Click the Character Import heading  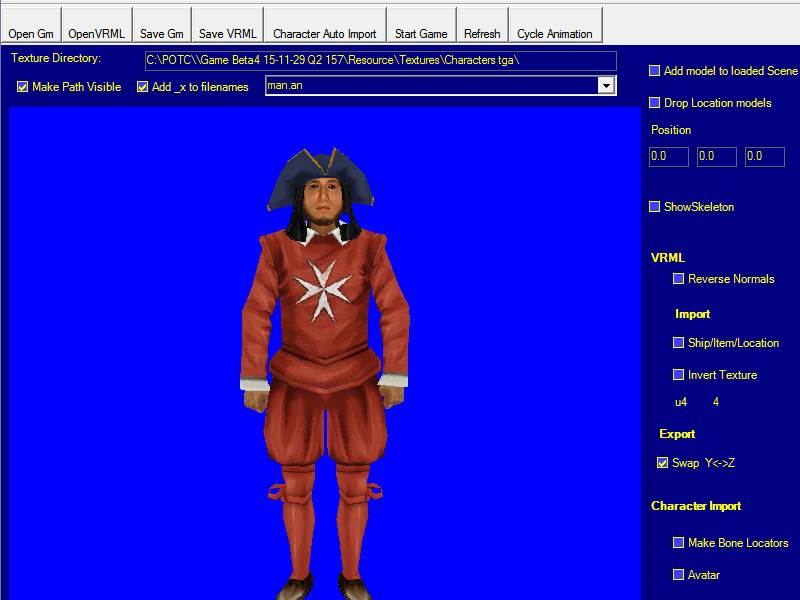696,506
